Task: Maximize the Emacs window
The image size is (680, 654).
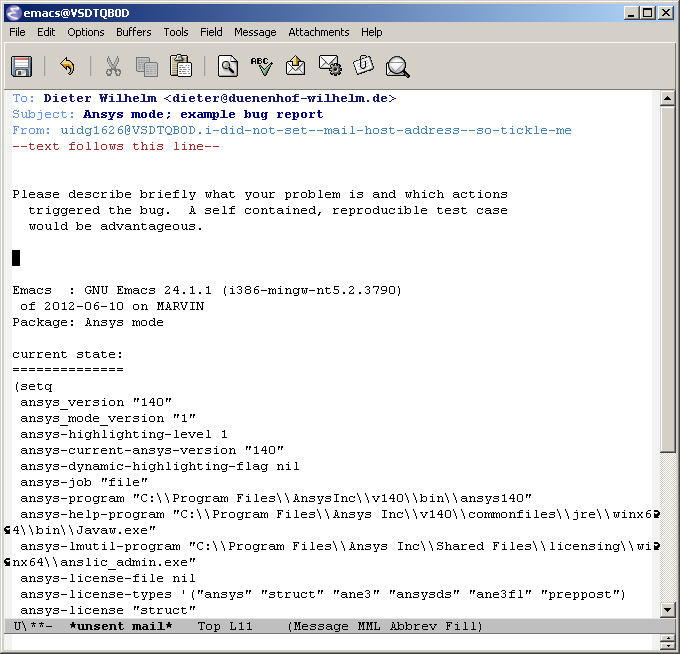Action: point(648,13)
